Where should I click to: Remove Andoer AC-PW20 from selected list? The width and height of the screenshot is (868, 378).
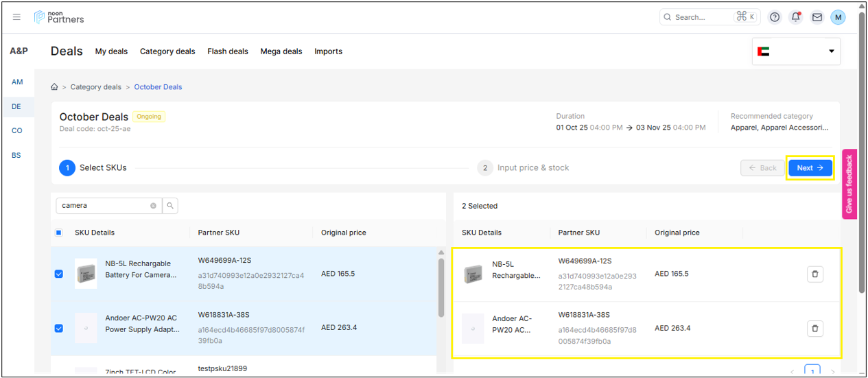pyautogui.click(x=814, y=329)
